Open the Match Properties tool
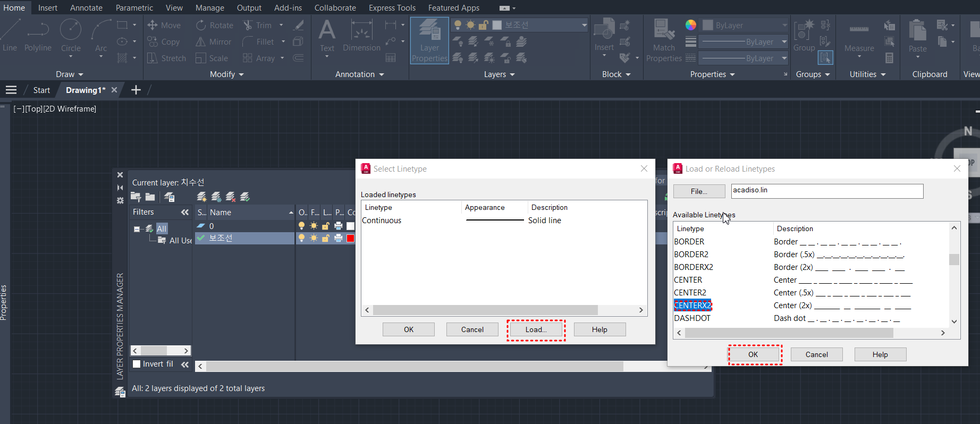Image resolution: width=980 pixels, height=424 pixels. (x=664, y=40)
